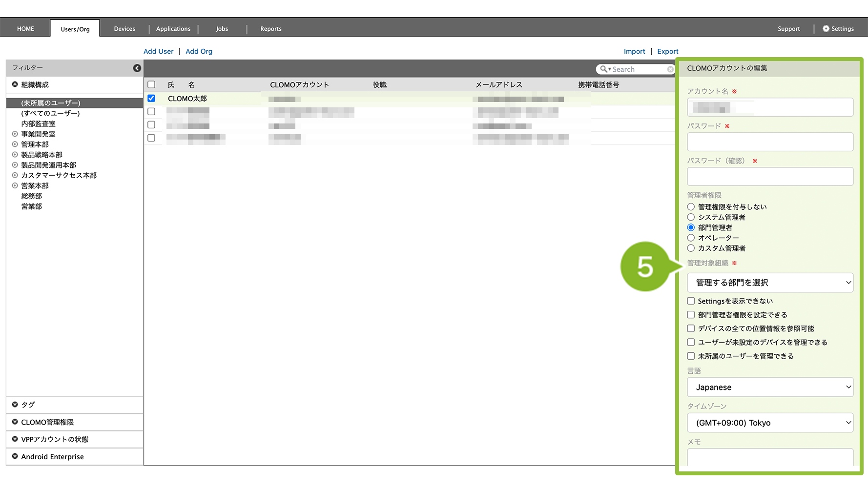The width and height of the screenshot is (868, 488).
Task: Open the 管理する部門を選択 dropdown
Action: click(770, 283)
